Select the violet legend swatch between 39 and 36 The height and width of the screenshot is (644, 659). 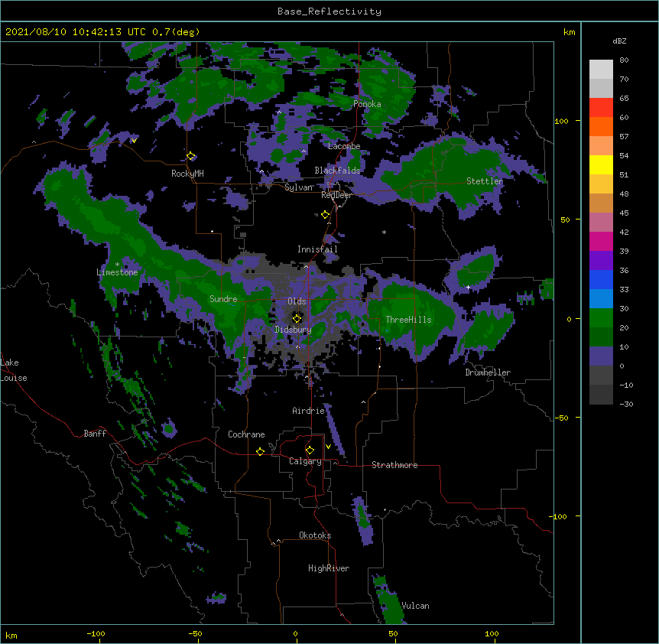[601, 261]
